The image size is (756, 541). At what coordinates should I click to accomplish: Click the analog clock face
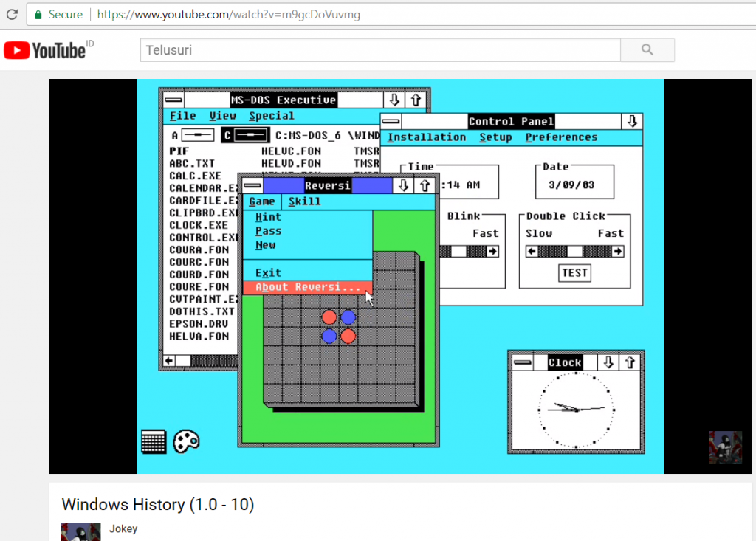pos(576,409)
